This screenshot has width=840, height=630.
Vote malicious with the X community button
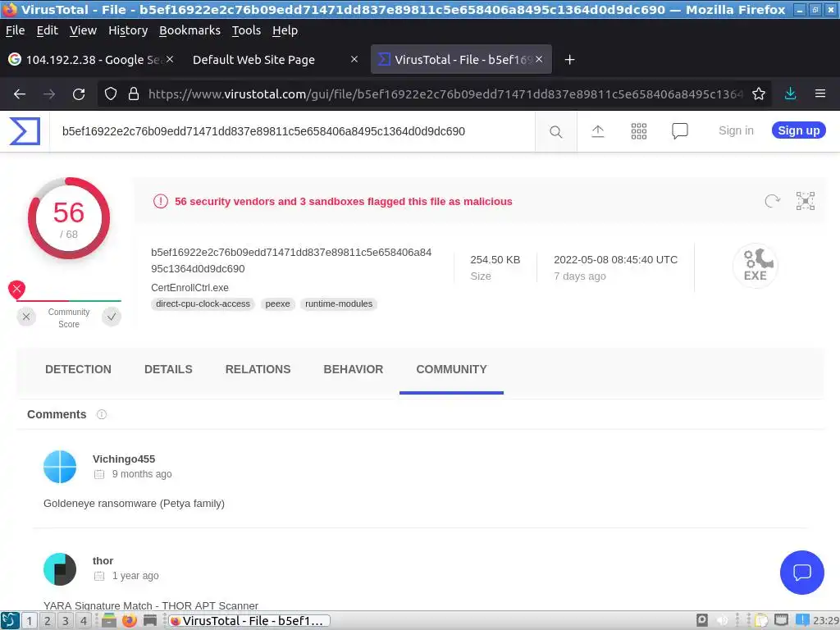coord(26,317)
